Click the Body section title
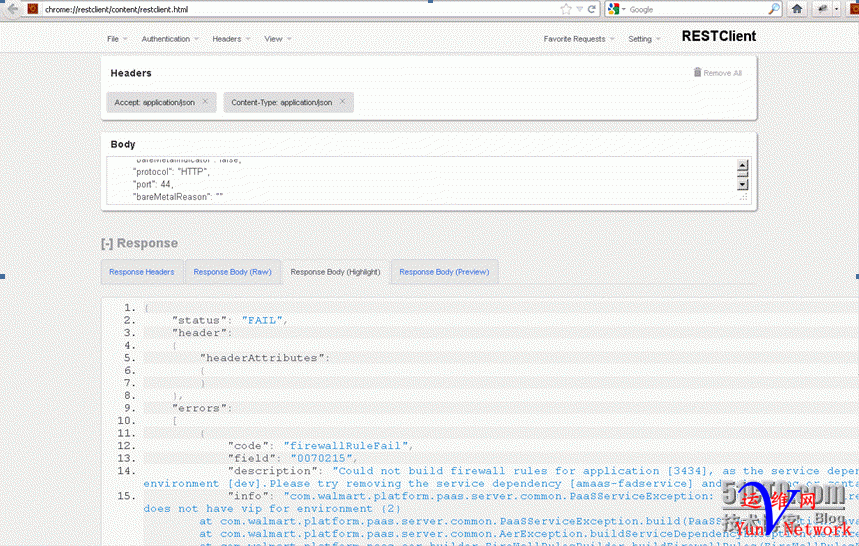The width and height of the screenshot is (859, 546). [x=123, y=145]
